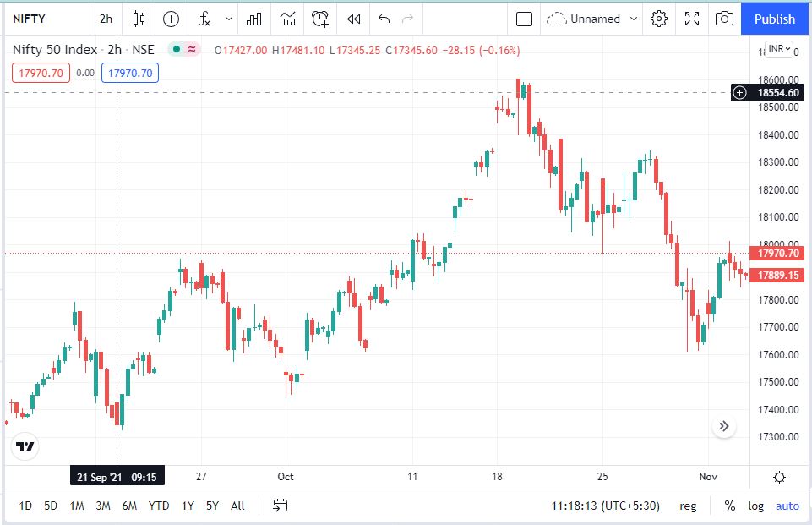Click the 18554.60 crosshair price label
This screenshot has width=812, height=525.
pos(778,93)
